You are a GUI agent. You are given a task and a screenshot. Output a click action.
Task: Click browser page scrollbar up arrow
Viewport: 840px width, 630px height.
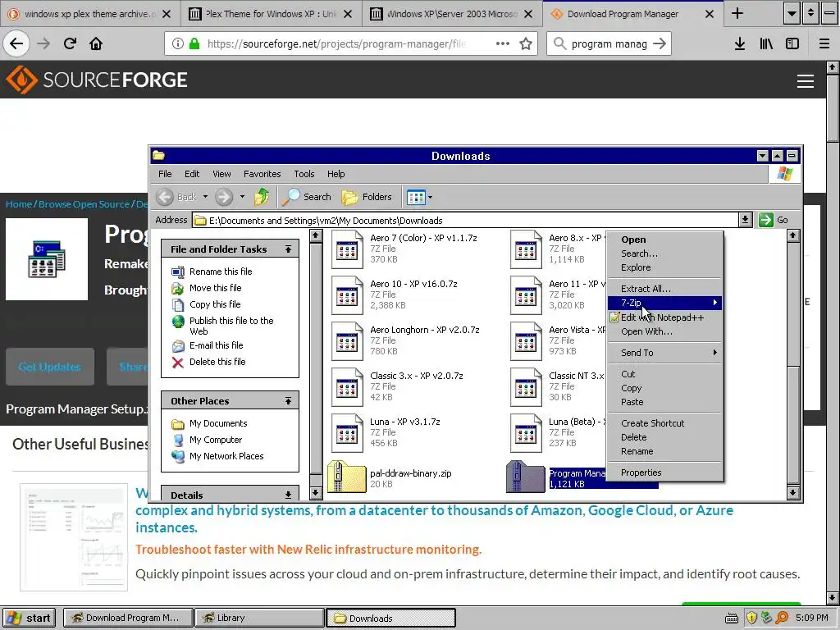(x=832, y=67)
